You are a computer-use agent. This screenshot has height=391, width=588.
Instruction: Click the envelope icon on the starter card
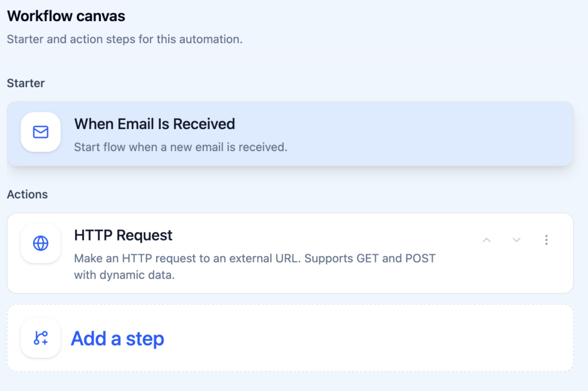point(41,133)
